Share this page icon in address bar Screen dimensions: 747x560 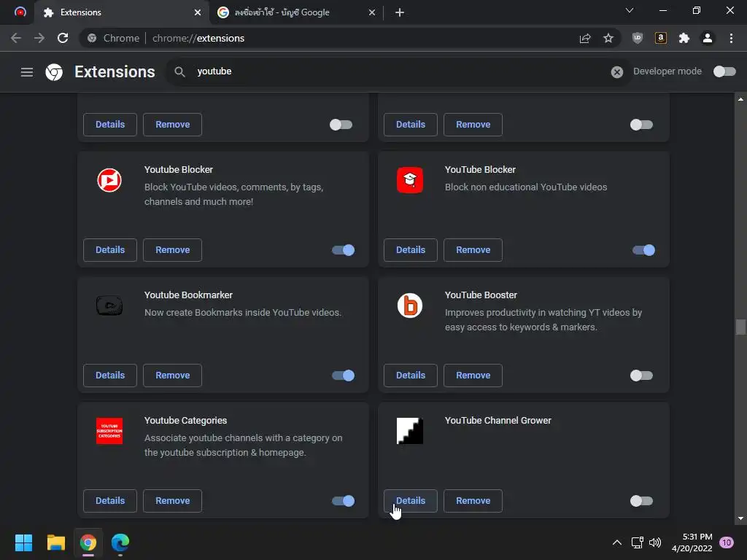(585, 38)
